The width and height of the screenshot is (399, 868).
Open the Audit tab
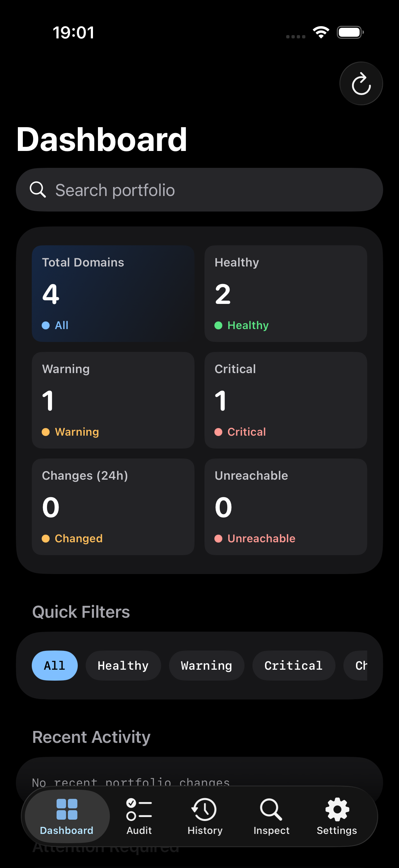pos(139,816)
